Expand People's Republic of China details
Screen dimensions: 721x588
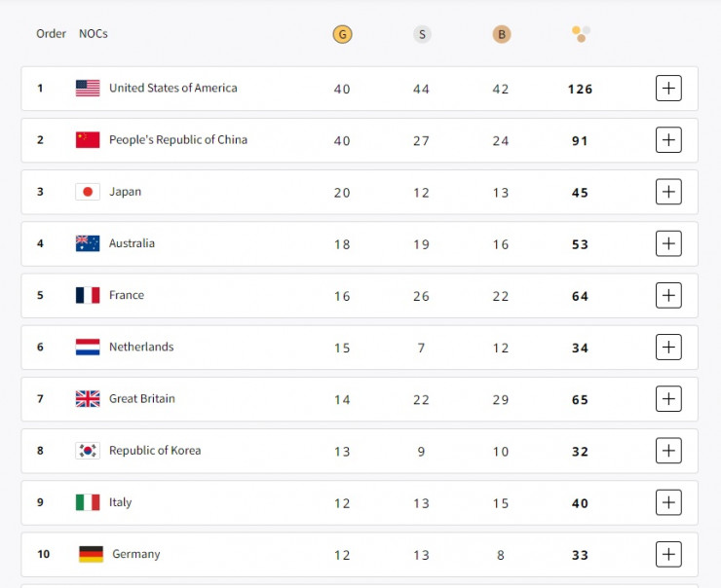(x=668, y=140)
